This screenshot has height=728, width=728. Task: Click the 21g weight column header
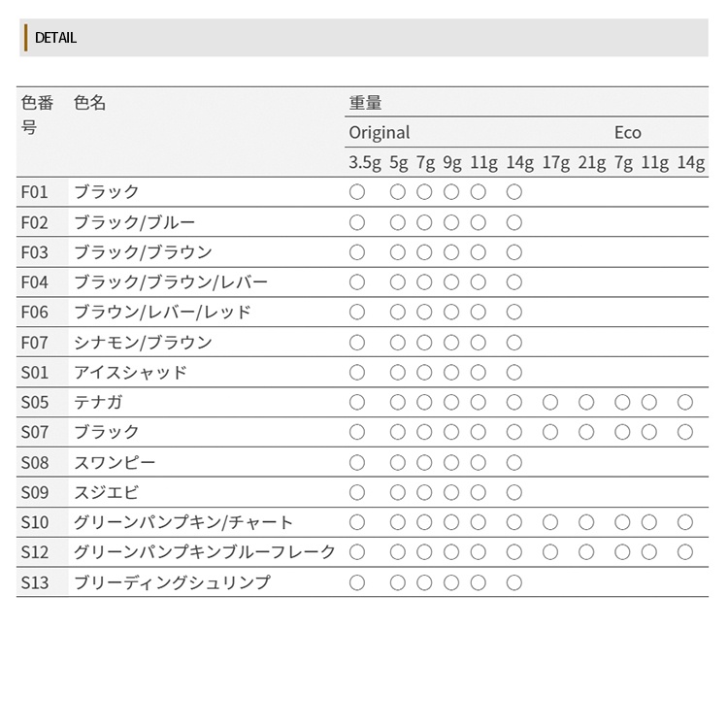592,163
